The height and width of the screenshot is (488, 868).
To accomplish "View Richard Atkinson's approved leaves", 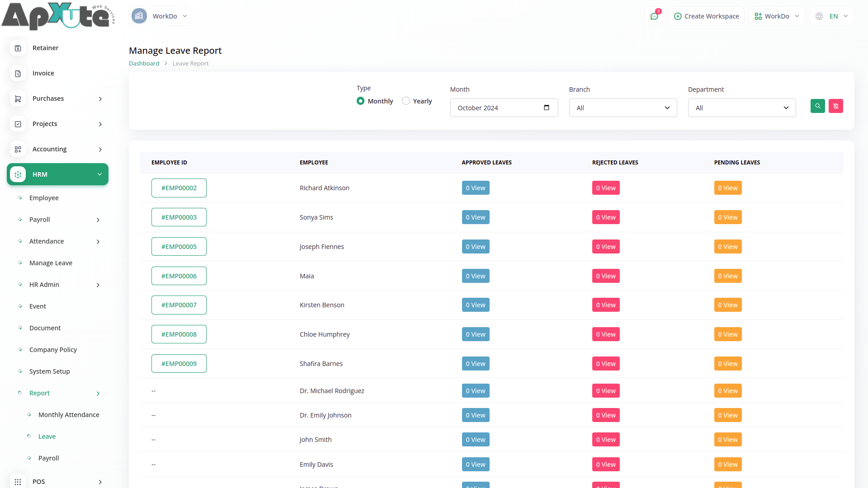I will pos(475,188).
